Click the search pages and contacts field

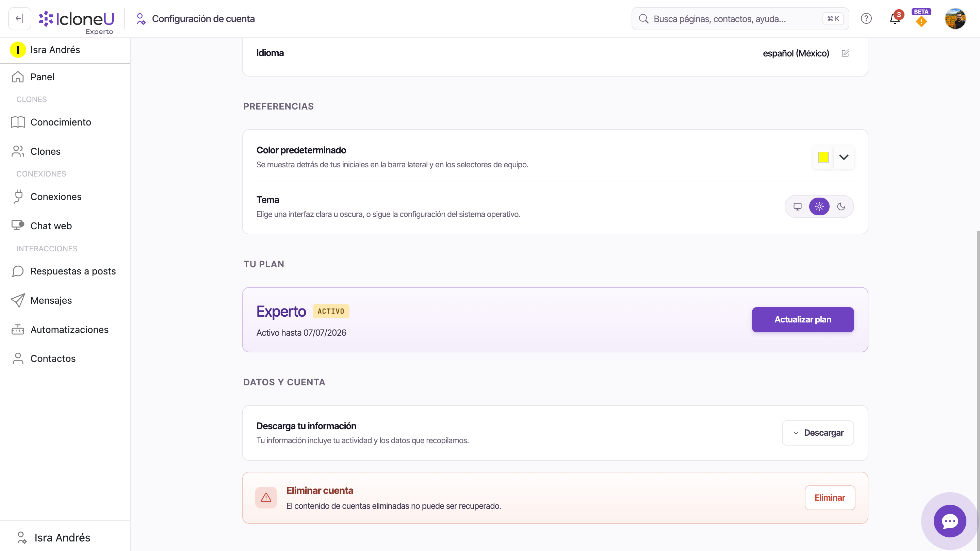740,19
